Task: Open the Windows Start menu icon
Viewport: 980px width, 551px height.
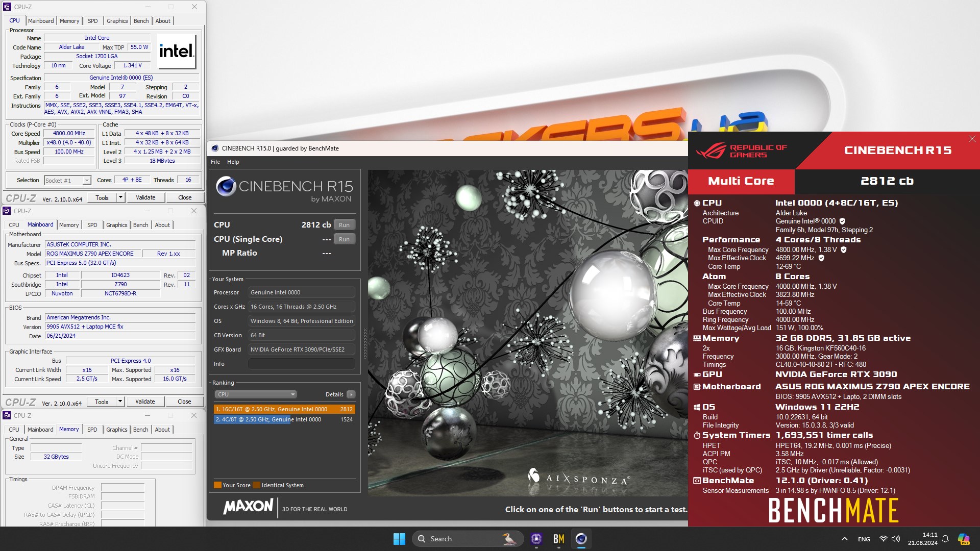Action: 399,539
